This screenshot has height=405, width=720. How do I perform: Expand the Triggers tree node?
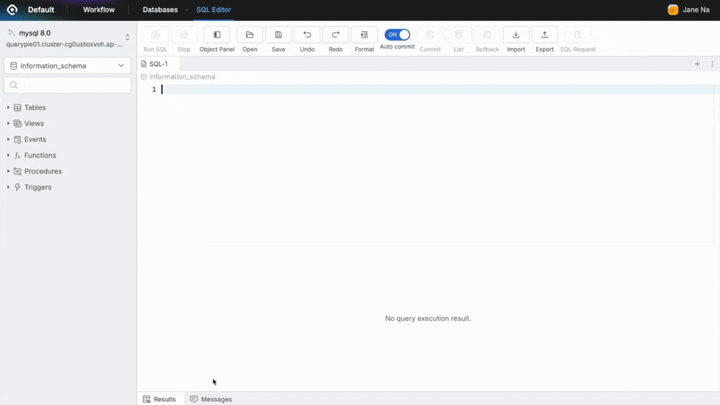(x=8, y=187)
